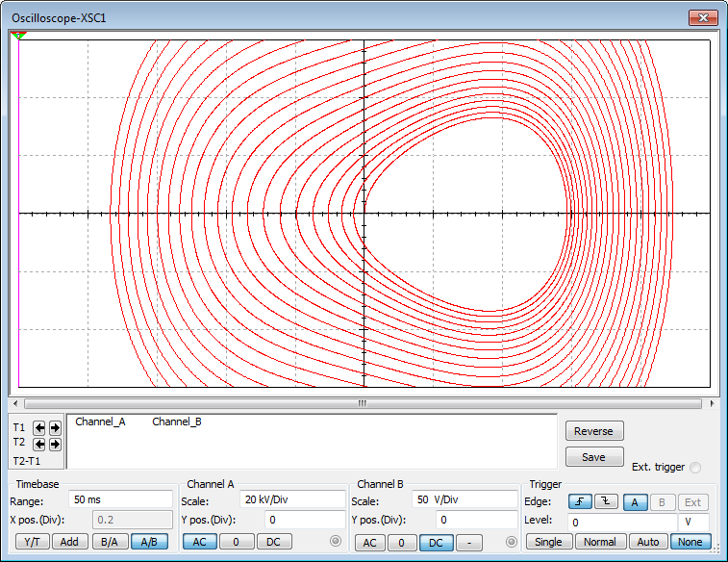
Task: Edit Channel A scale 20 kV/Div
Action: (292, 499)
